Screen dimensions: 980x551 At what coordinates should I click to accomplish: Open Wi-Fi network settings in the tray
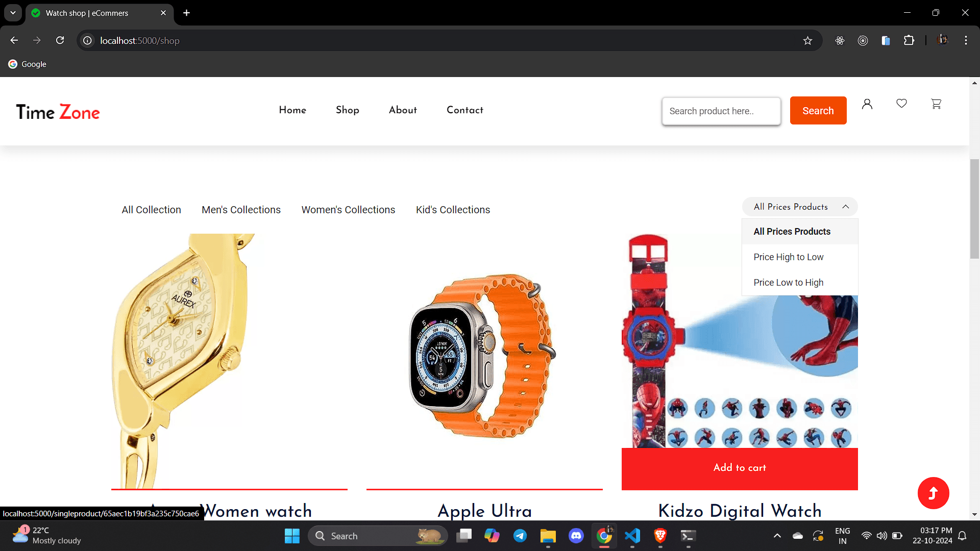coord(866,536)
